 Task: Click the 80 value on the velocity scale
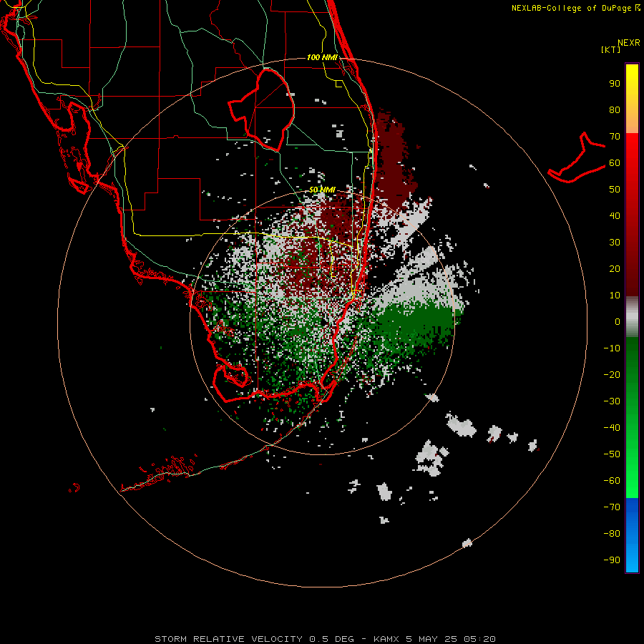click(x=615, y=110)
